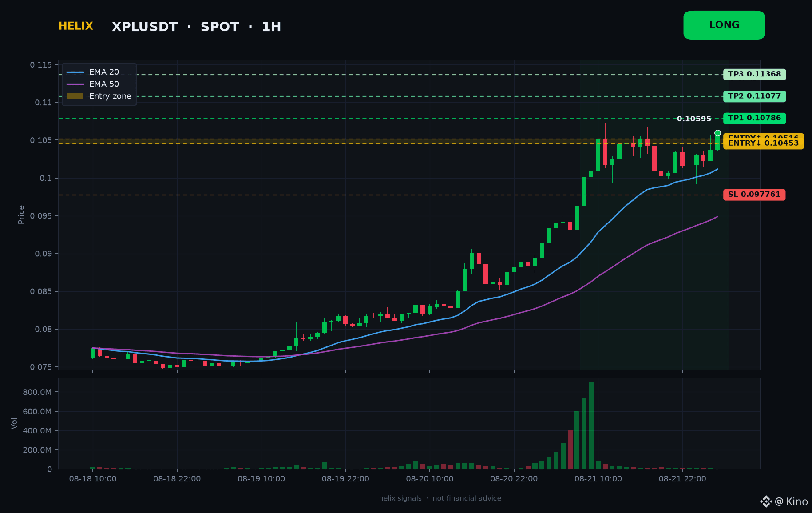
Task: Click the purple EMA 50 legend line swatch
Action: pos(75,84)
